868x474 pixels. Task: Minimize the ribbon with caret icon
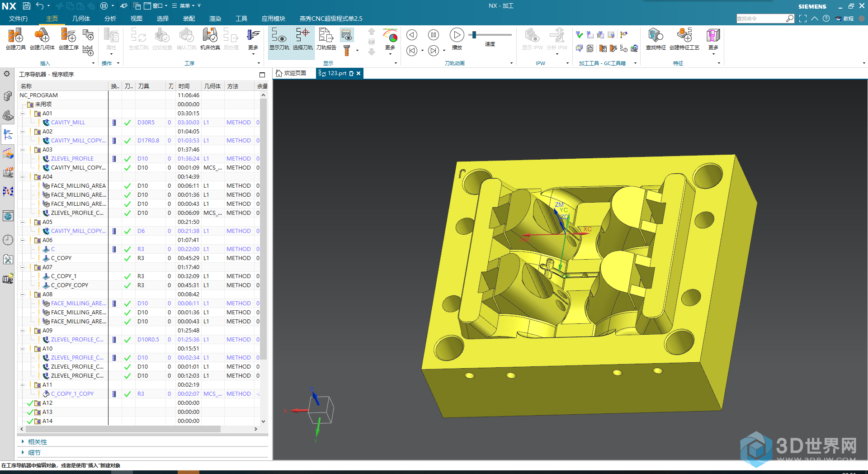815,19
